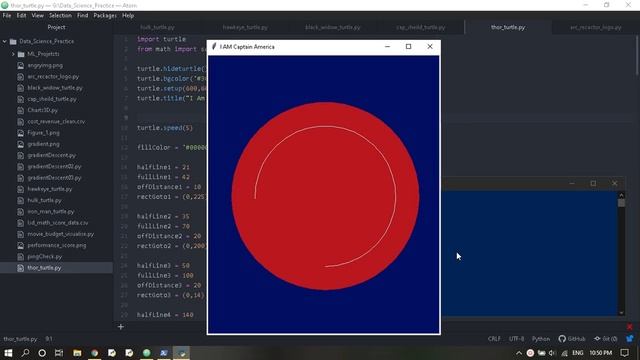The height and width of the screenshot is (360, 640).
Task: Open the Selection menu
Action: pyautogui.click(x=60, y=16)
